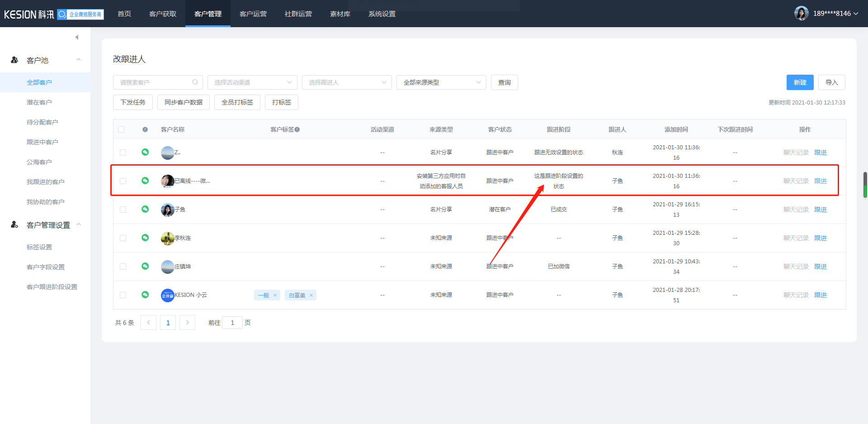Select the checkbox for 庄镇坤 row
868x424 pixels.
(123, 267)
